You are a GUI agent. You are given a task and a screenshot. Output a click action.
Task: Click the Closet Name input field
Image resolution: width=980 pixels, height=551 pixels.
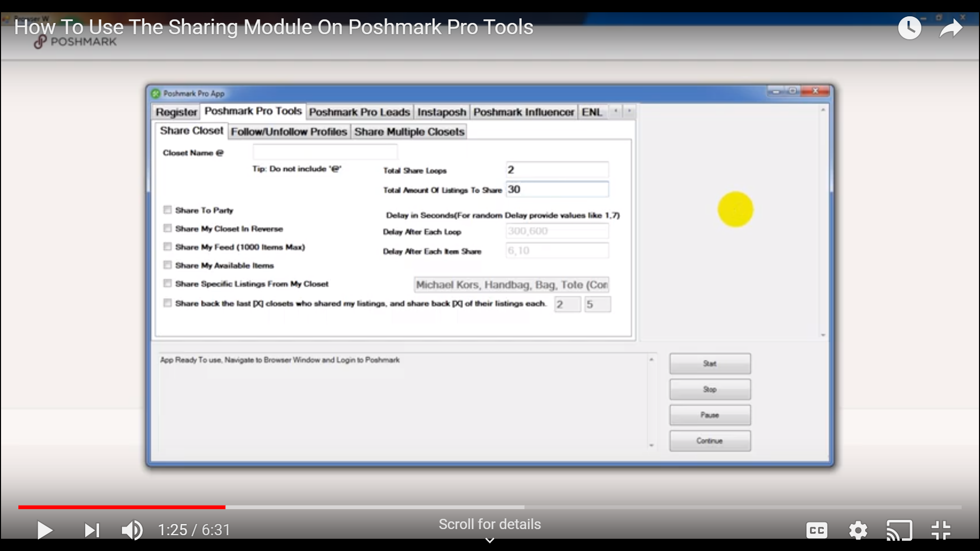(325, 152)
